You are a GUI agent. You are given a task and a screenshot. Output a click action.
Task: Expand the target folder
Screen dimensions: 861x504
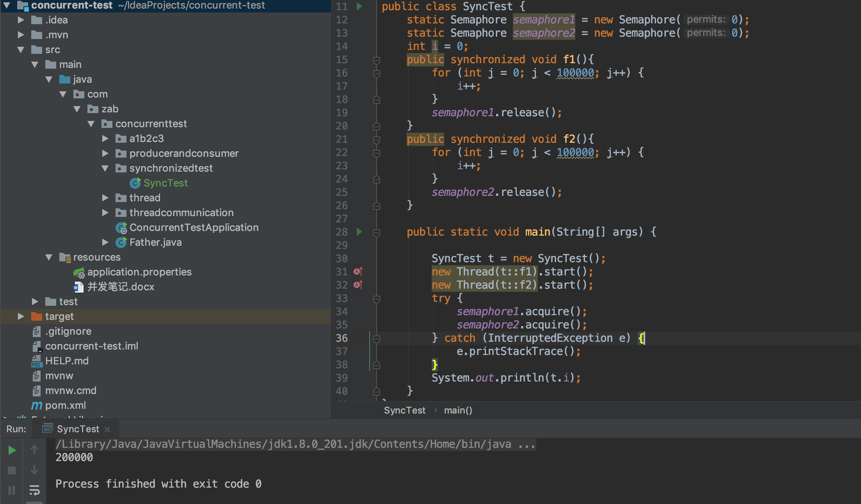point(21,316)
